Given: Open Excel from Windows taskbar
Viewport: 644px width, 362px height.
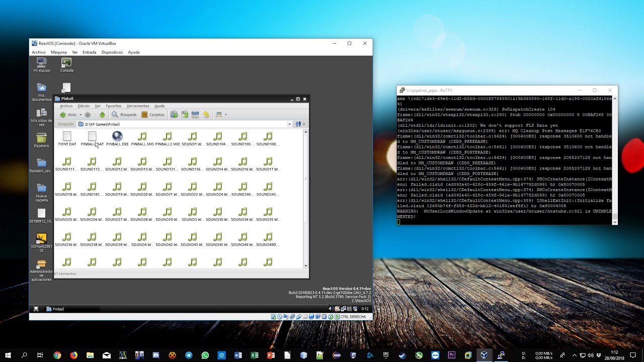Looking at the screenshot, I should click(x=255, y=355).
